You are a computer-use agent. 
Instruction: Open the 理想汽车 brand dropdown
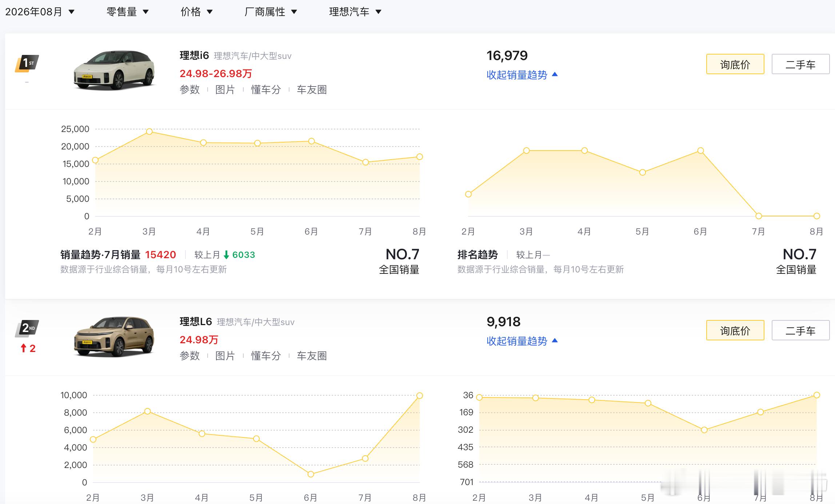[x=355, y=12]
